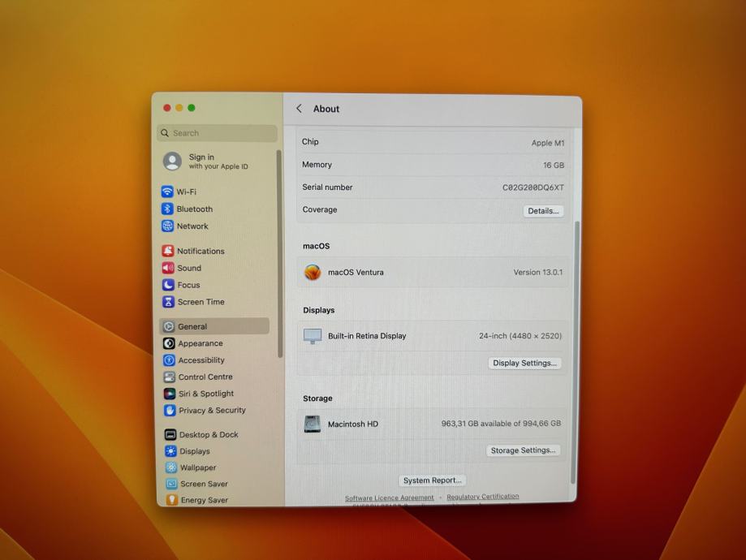Viewport: 746px width, 560px height.
Task: Click the Storage section heading
Action: coord(317,398)
